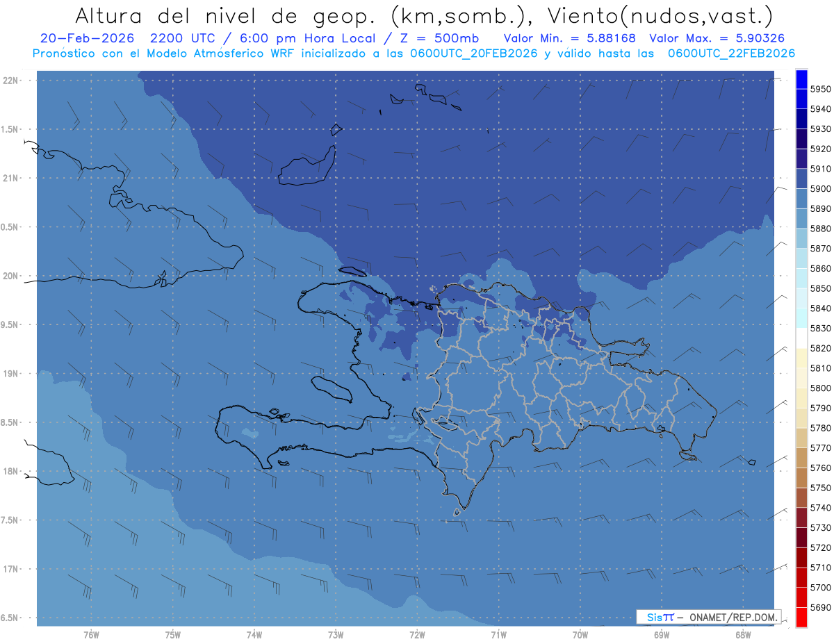Click the '5710' colorbar label
Viewport: 834px width, 644px height.
click(820, 568)
